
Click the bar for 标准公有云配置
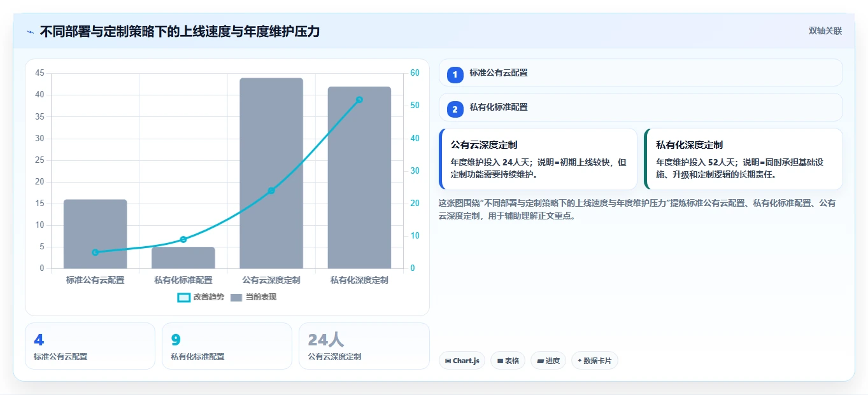coord(96,234)
